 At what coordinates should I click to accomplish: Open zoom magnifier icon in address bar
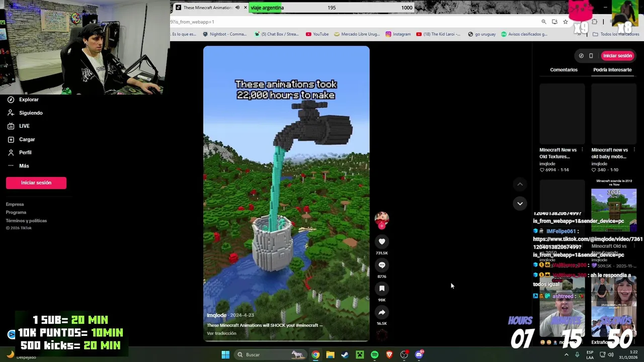click(544, 22)
